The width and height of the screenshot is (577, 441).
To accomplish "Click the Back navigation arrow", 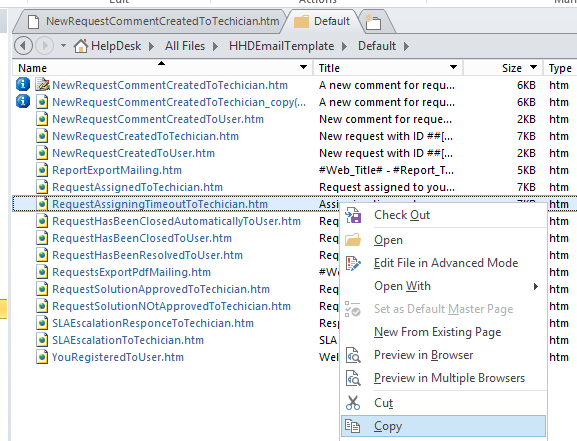I will pos(23,46).
